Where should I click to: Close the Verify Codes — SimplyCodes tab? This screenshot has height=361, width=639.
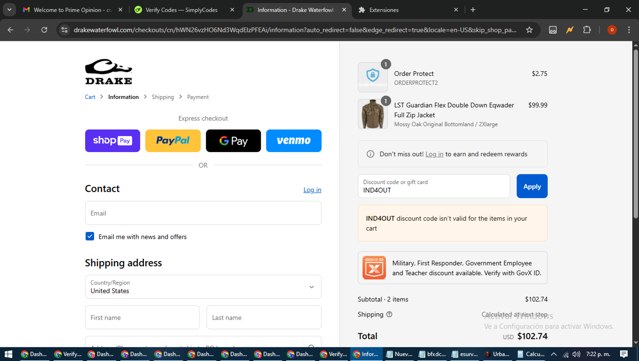[232, 10]
